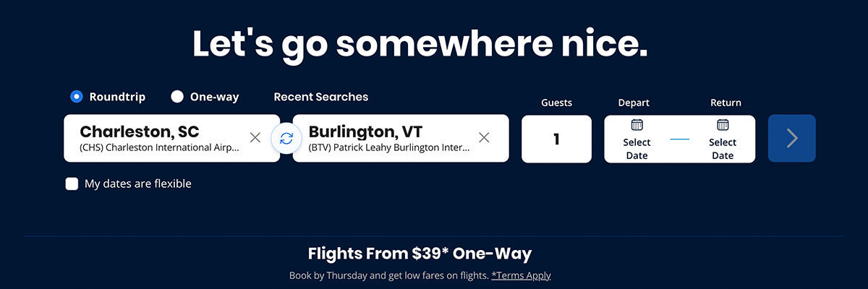Click the Return calendar icon

point(722,125)
